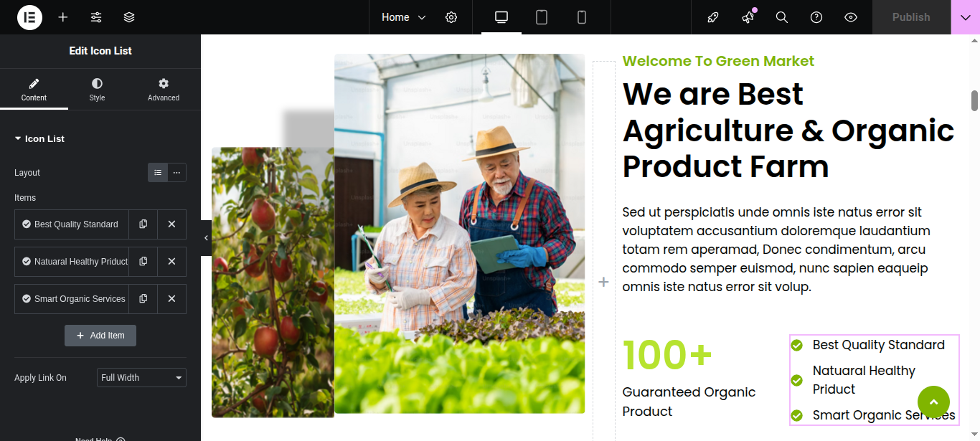
Task: Select the 100+ counter text
Action: click(667, 354)
